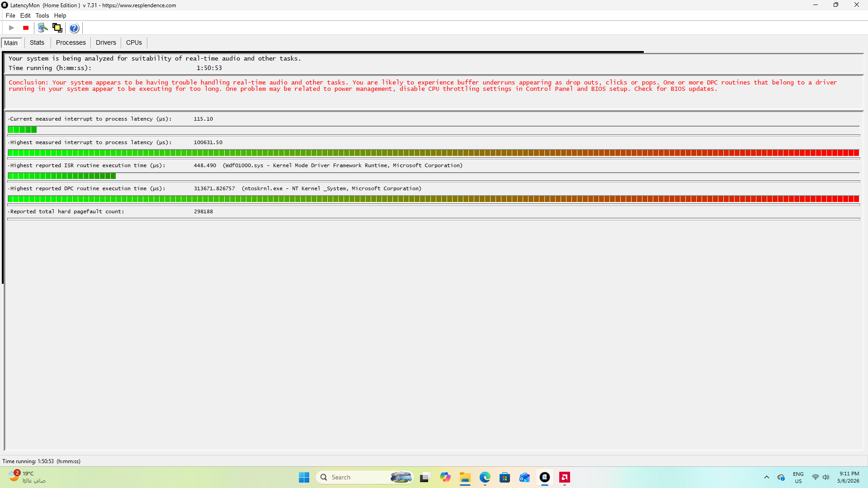Start monitoring with the green play button

pyautogui.click(x=12, y=28)
